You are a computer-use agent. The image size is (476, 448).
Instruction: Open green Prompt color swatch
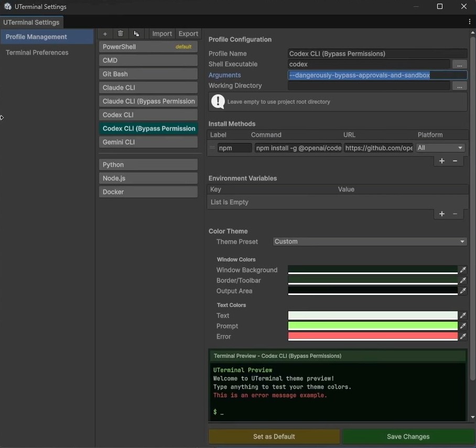tap(373, 326)
